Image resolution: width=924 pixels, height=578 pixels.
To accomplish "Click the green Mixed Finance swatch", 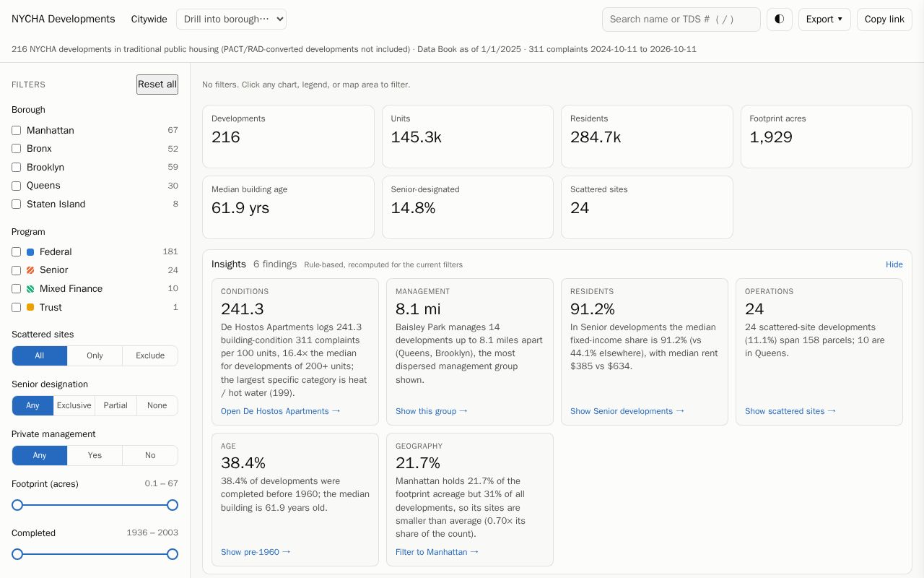I will (30, 289).
